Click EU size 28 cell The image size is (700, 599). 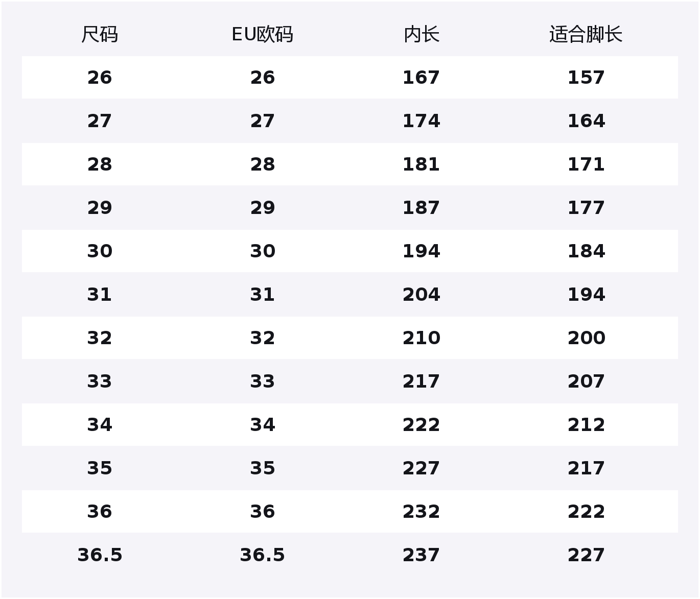(x=262, y=164)
